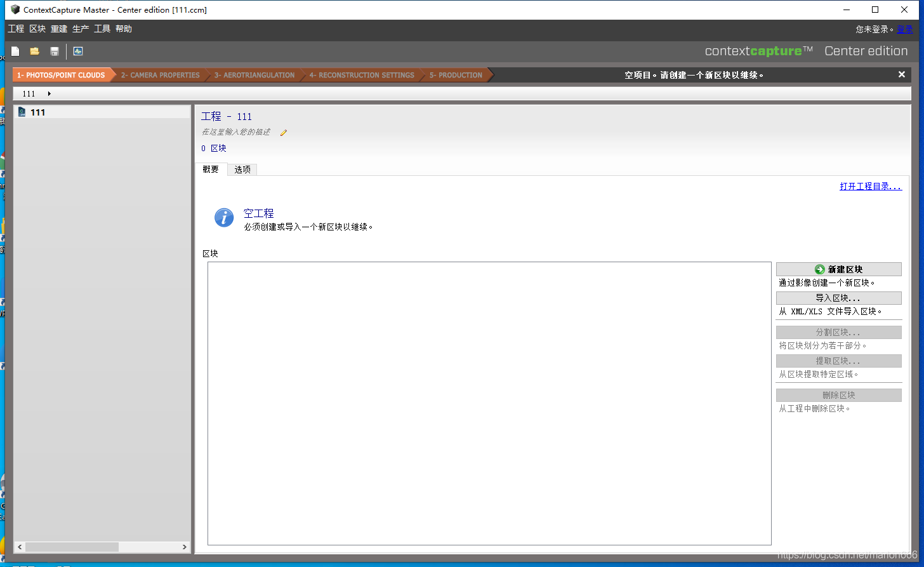Open the 打开工程目录... link
924x567 pixels.
tap(871, 186)
